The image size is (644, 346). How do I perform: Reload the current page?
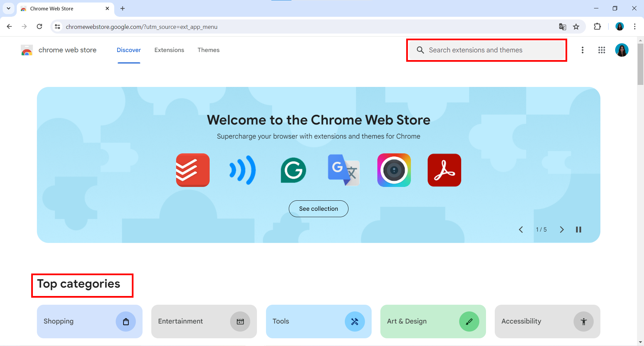point(40,27)
